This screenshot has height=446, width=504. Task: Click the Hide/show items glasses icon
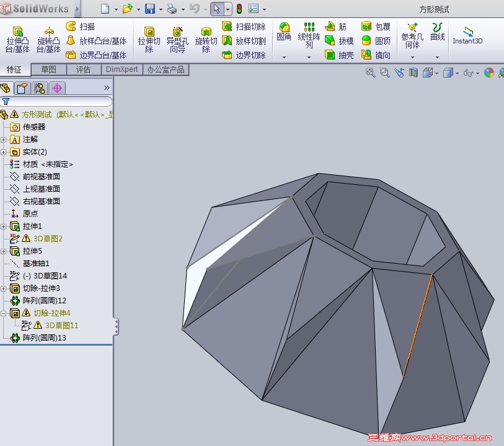468,73
